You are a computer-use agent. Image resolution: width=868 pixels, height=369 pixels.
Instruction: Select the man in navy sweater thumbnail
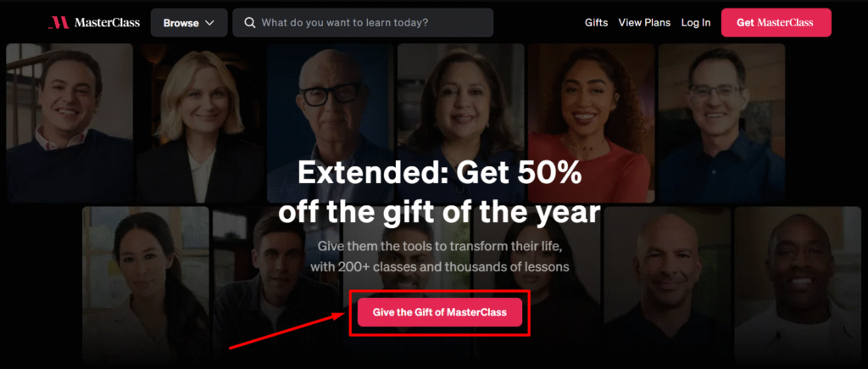pyautogui.click(x=70, y=123)
